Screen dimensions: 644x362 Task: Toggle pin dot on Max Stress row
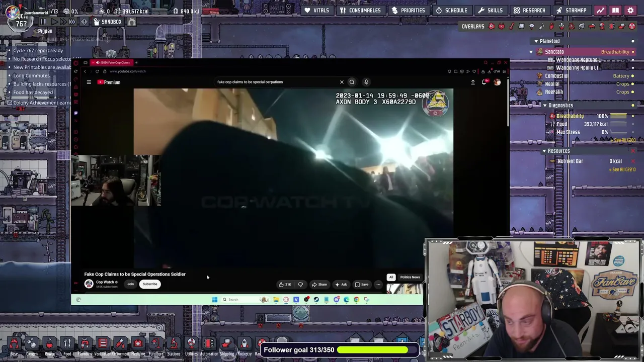coord(633,132)
